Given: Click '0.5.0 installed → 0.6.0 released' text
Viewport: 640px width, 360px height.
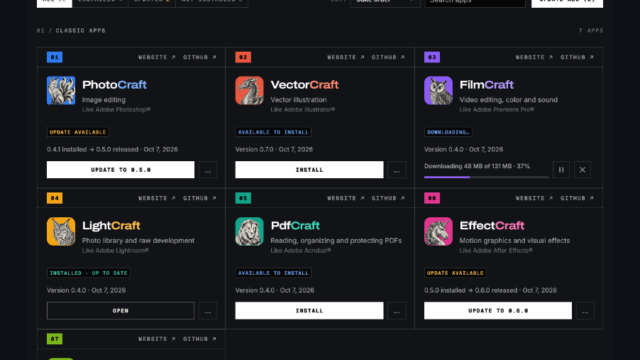Looking at the screenshot, I should (471, 290).
